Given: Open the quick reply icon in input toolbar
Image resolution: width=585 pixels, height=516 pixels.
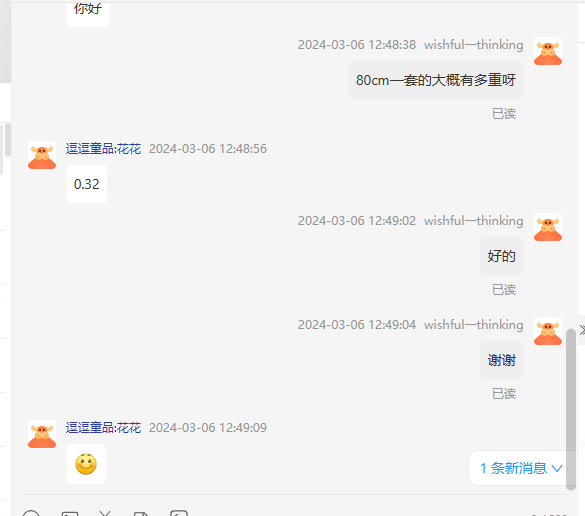Looking at the screenshot, I should tap(179, 513).
